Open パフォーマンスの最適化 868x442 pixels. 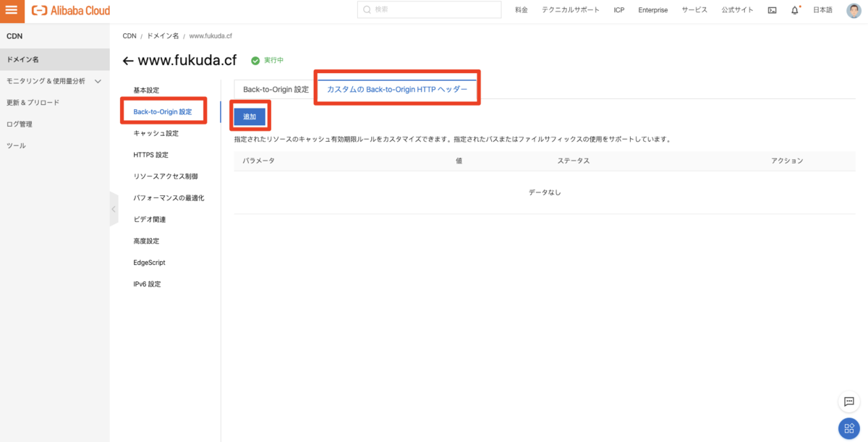[x=169, y=197]
